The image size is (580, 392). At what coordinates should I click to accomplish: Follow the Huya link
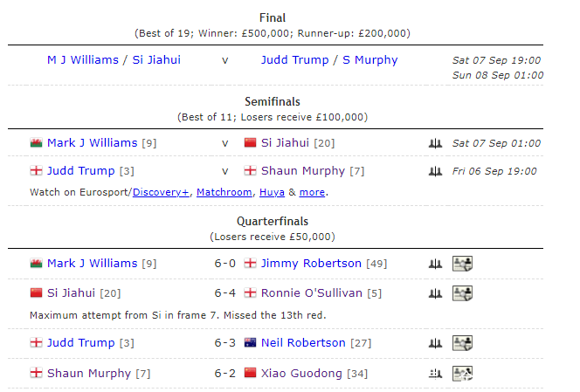pos(272,192)
